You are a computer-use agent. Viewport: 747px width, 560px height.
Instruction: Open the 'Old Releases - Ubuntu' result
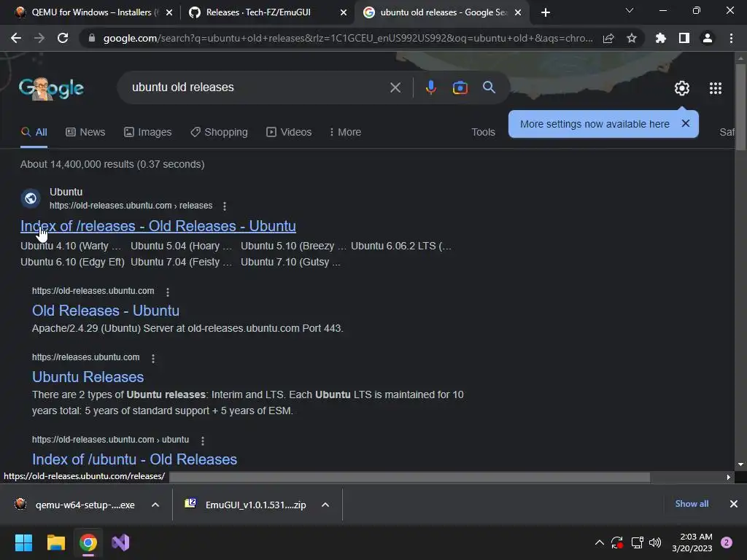coord(106,311)
